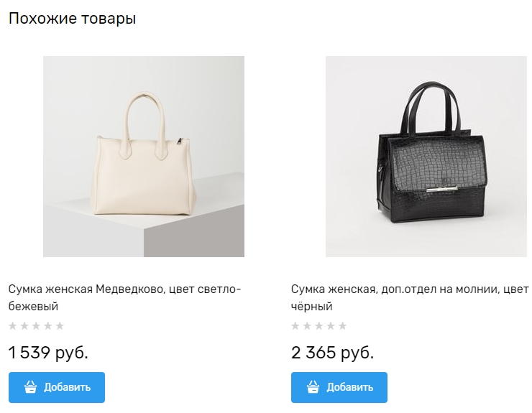Viewport: 532px width, 413px height.
Task: Click basket icon on beige bag's Добавить button
Action: point(31,387)
